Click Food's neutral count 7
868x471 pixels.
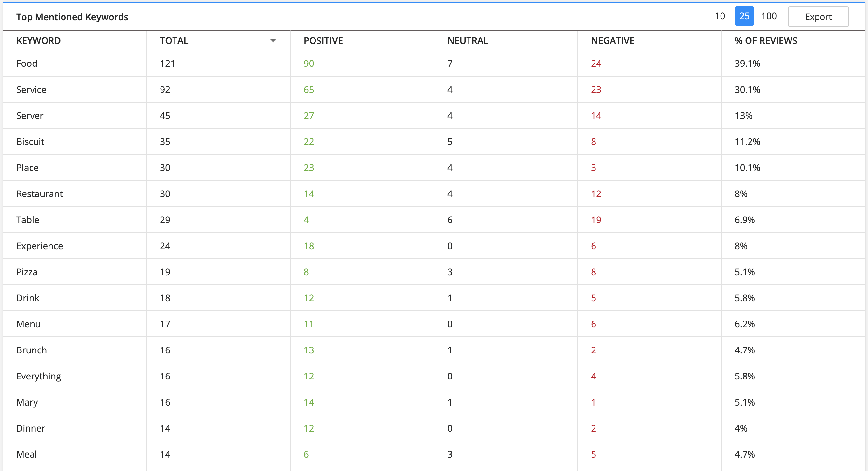pyautogui.click(x=450, y=64)
